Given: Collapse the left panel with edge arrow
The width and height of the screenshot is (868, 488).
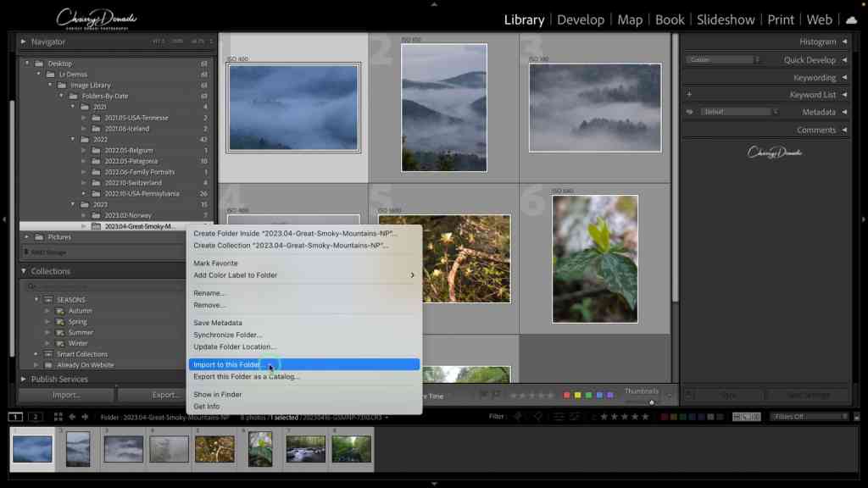Looking at the screenshot, I should click(4, 219).
